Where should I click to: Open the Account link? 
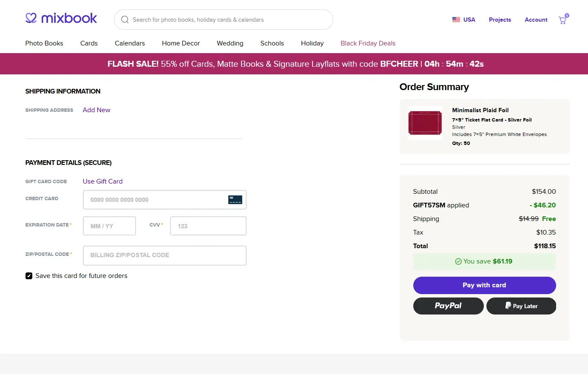pos(536,20)
